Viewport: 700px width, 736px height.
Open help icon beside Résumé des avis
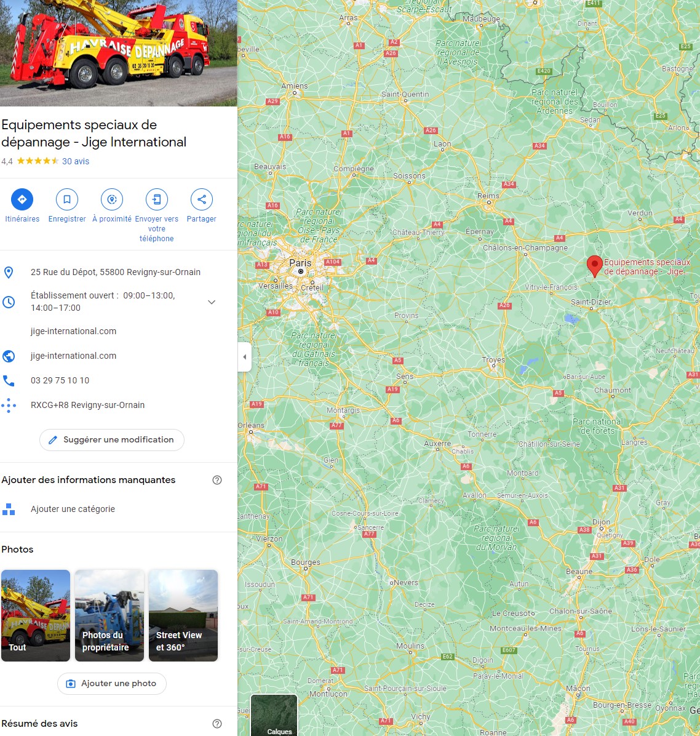tap(217, 723)
